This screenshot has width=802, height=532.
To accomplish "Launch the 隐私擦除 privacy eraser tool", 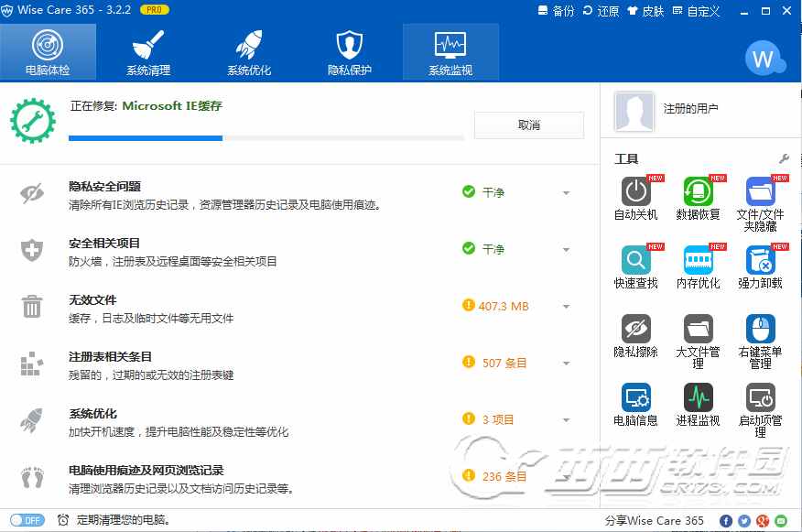I will point(635,330).
